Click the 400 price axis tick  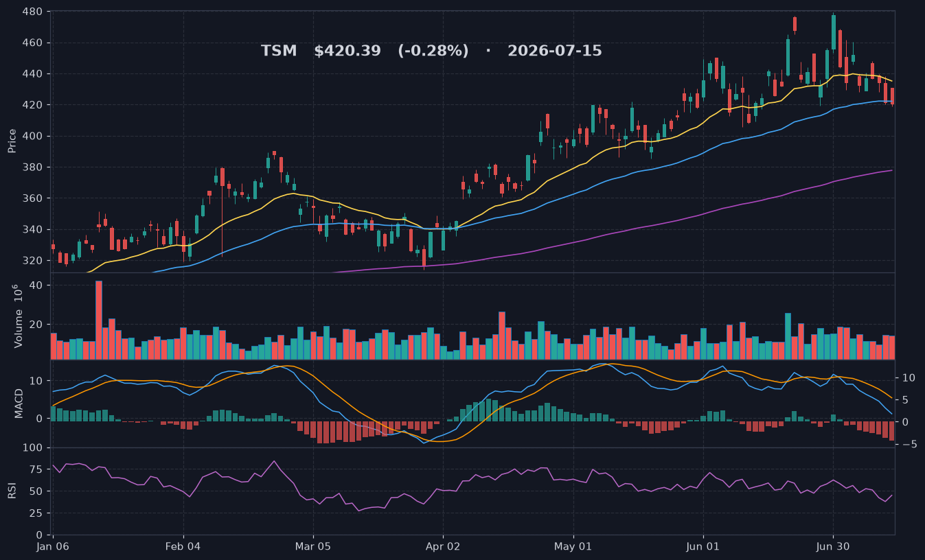pyautogui.click(x=34, y=136)
